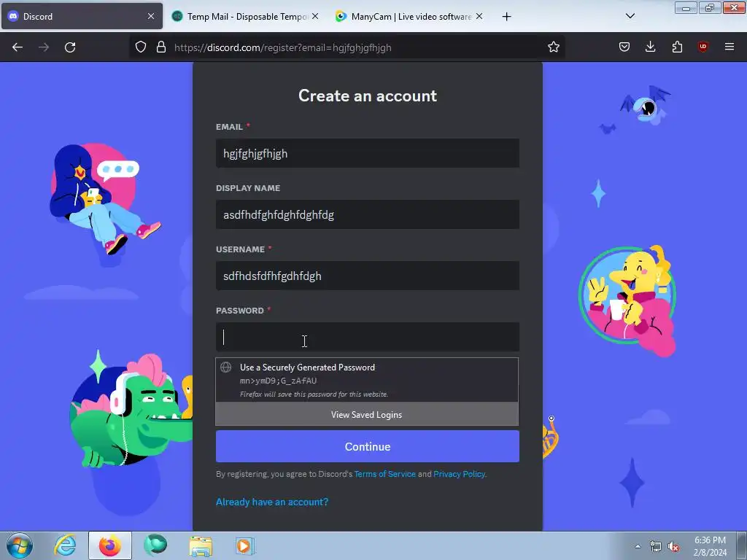This screenshot has width=747, height=560.
Task: Click the Password input field
Action: point(368,337)
